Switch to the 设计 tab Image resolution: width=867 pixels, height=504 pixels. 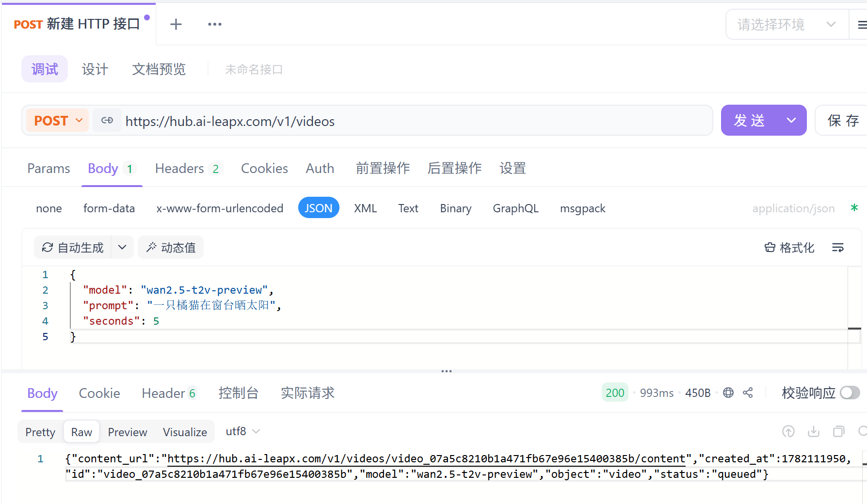coord(95,69)
